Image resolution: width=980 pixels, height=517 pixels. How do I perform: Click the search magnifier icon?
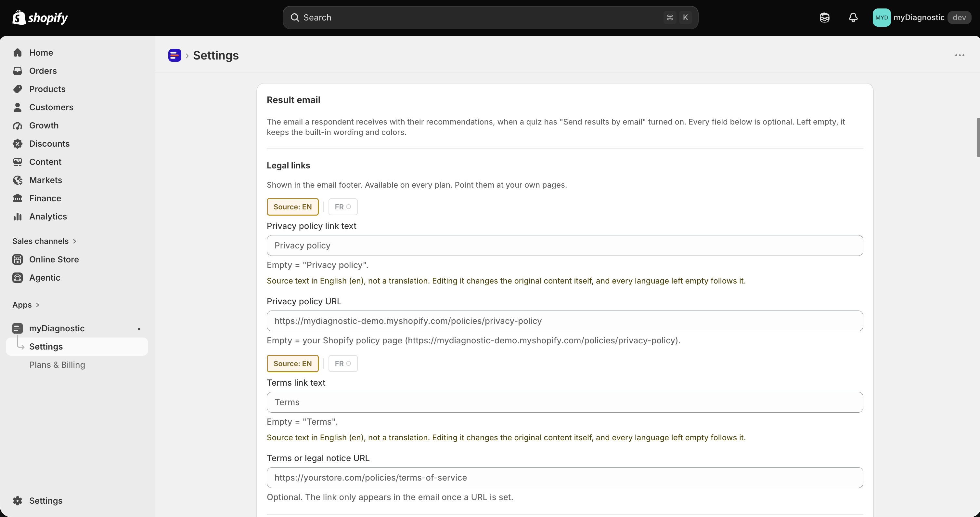(295, 18)
